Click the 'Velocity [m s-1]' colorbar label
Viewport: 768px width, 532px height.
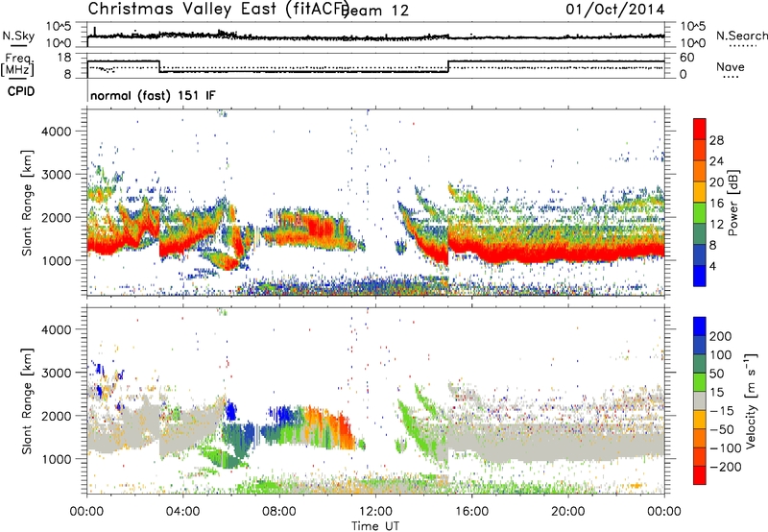[x=751, y=400]
